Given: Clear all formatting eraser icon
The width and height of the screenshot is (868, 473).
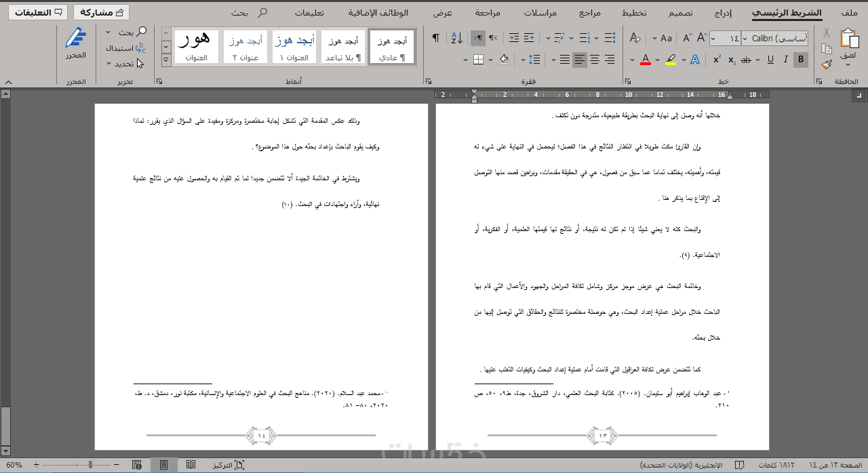Looking at the screenshot, I should click(x=635, y=38).
